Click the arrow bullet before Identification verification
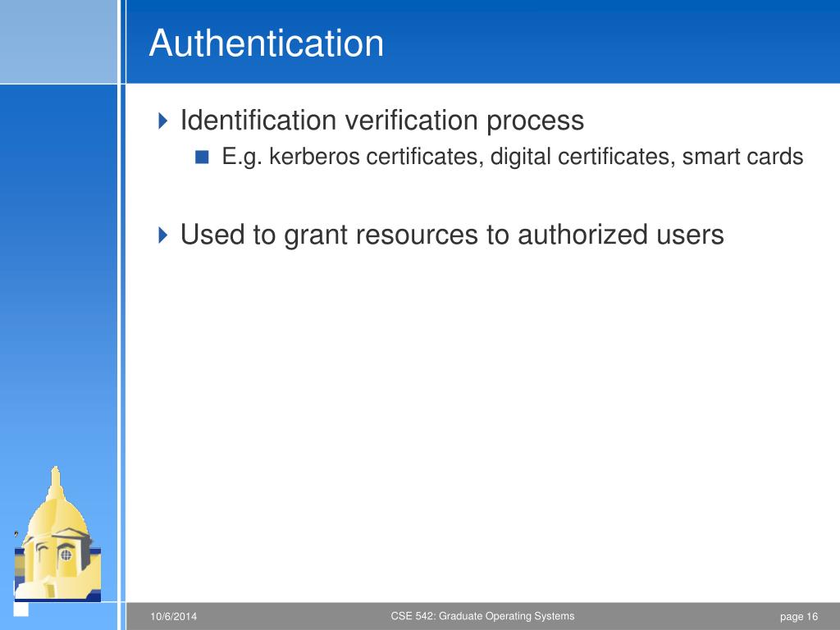Viewport: 840px width, 630px height. pos(163,121)
